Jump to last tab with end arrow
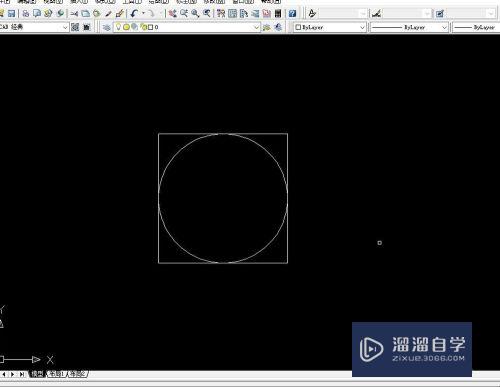The height and width of the screenshot is (387, 500). pyautogui.click(x=22, y=374)
